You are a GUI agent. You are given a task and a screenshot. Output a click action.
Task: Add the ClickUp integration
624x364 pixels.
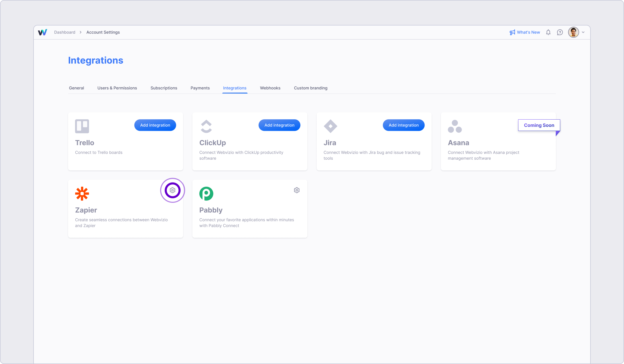279,125
